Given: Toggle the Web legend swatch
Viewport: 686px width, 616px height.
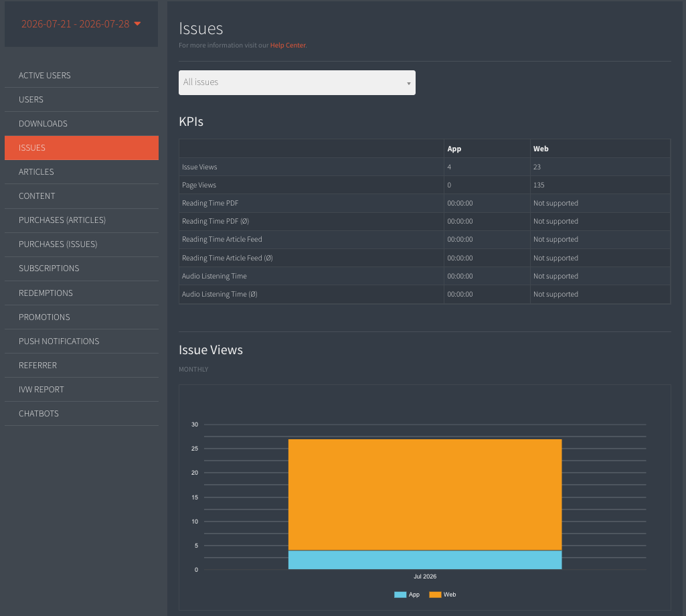Looking at the screenshot, I should [x=435, y=595].
